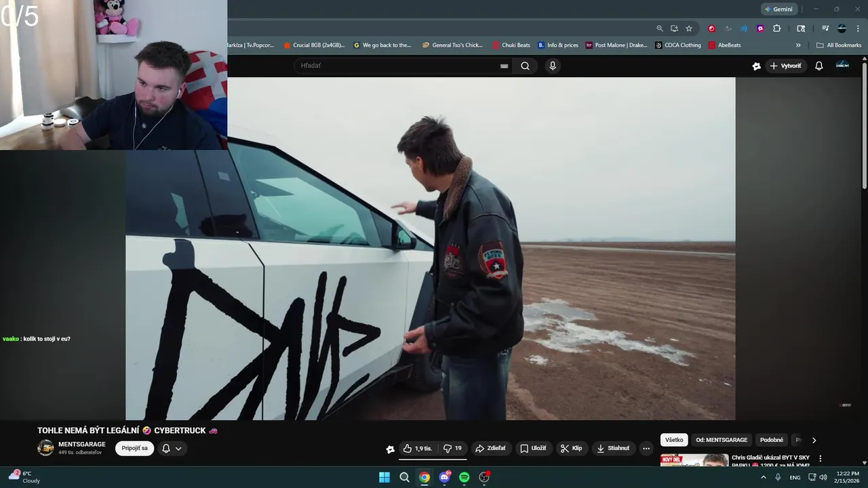Open the more actions three-dot menu
The width and height of the screenshot is (868, 488).
[646, 448]
